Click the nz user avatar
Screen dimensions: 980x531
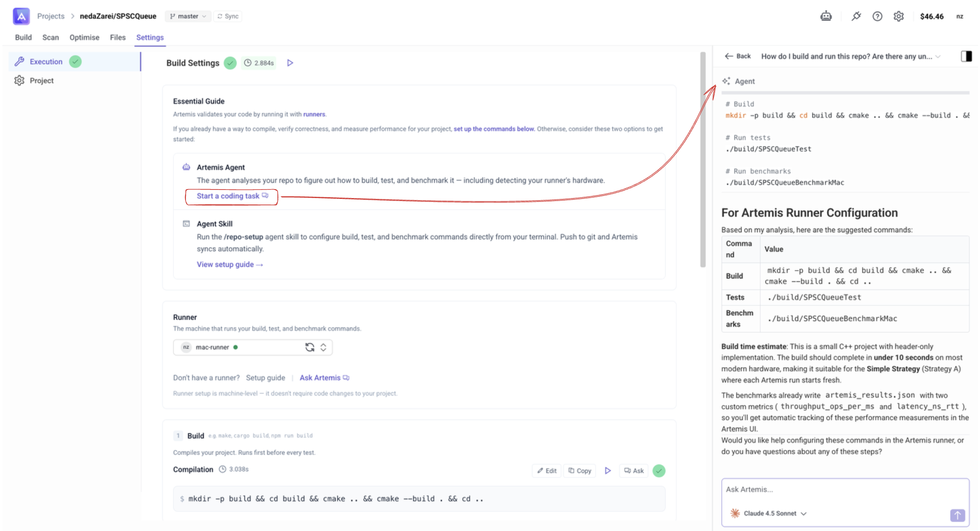[960, 16]
